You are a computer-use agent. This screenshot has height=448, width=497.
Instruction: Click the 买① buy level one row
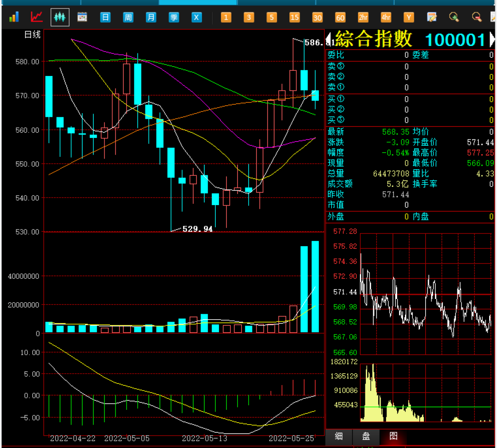[410, 99]
